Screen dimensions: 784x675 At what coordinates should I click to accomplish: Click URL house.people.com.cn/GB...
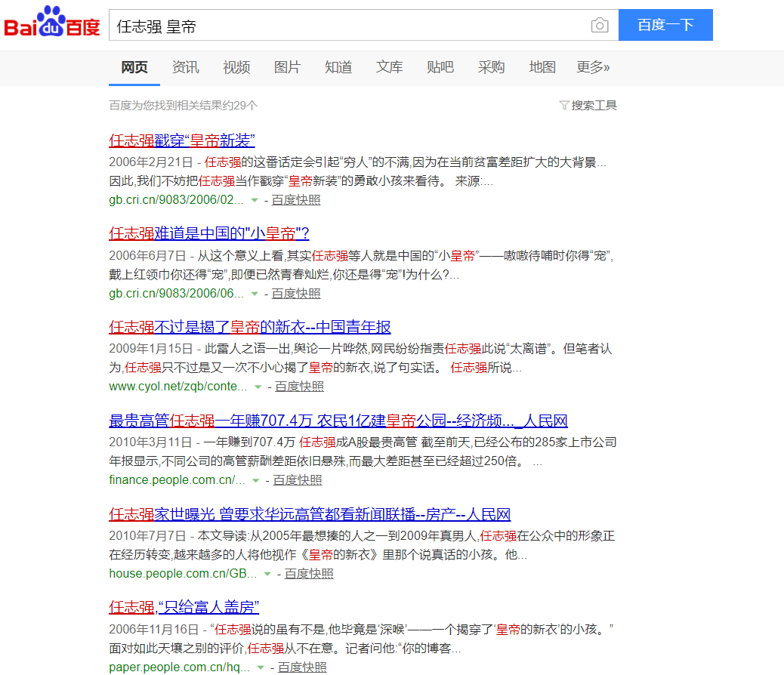pos(183,574)
